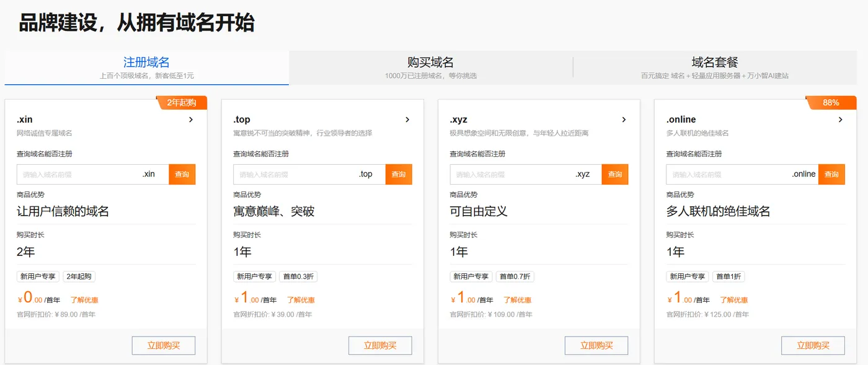Click the text 让用户信赖的域名
The width and height of the screenshot is (868, 365).
click(x=63, y=211)
